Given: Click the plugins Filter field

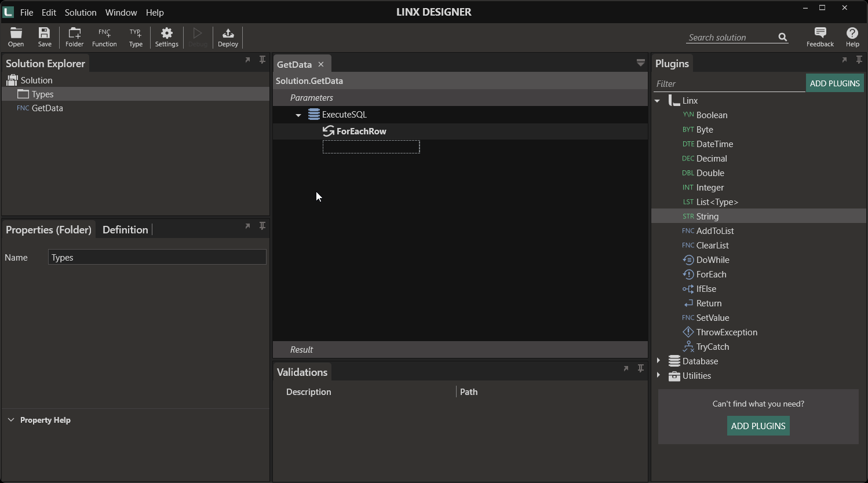Looking at the screenshot, I should click(x=729, y=83).
